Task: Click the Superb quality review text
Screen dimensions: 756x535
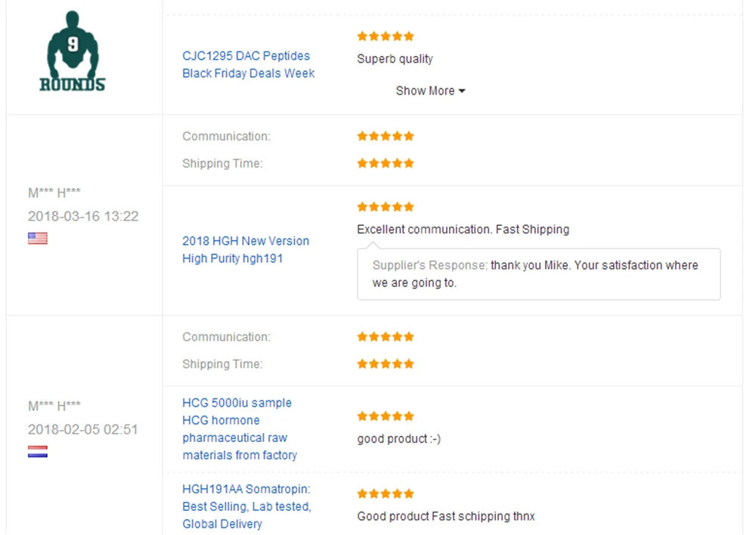Action: coord(395,59)
